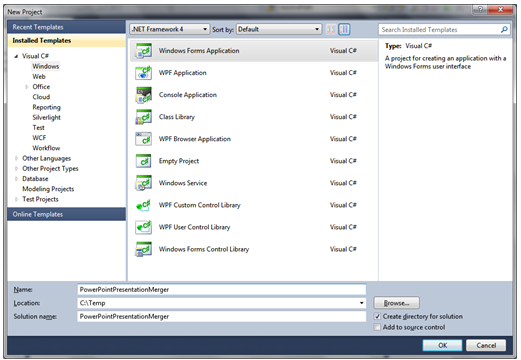Switch to small icons view
The height and width of the screenshot is (360, 521).
point(331,29)
